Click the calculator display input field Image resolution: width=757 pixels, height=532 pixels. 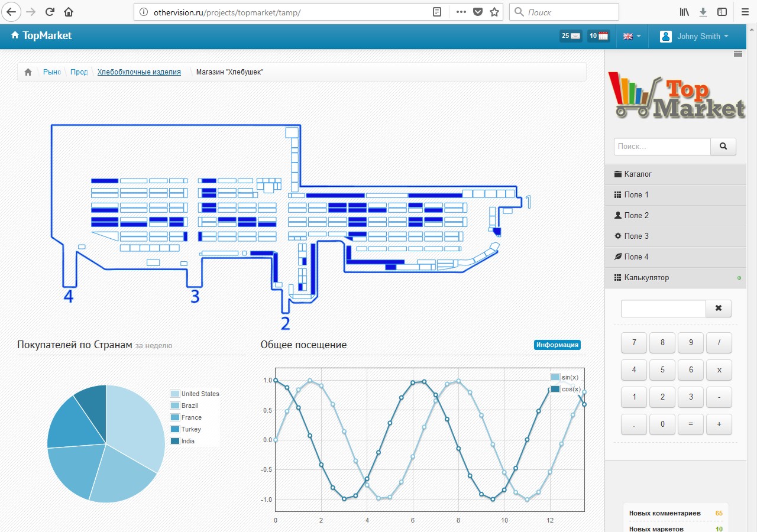click(663, 309)
